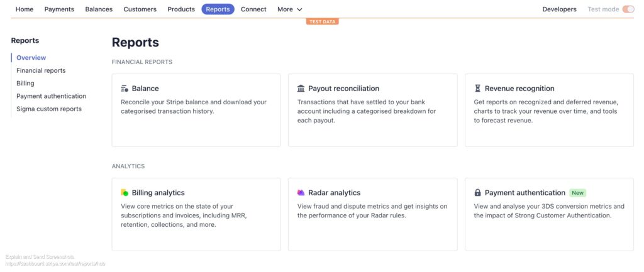644x272 pixels.
Task: Go to the Home tab
Action: [25, 9]
